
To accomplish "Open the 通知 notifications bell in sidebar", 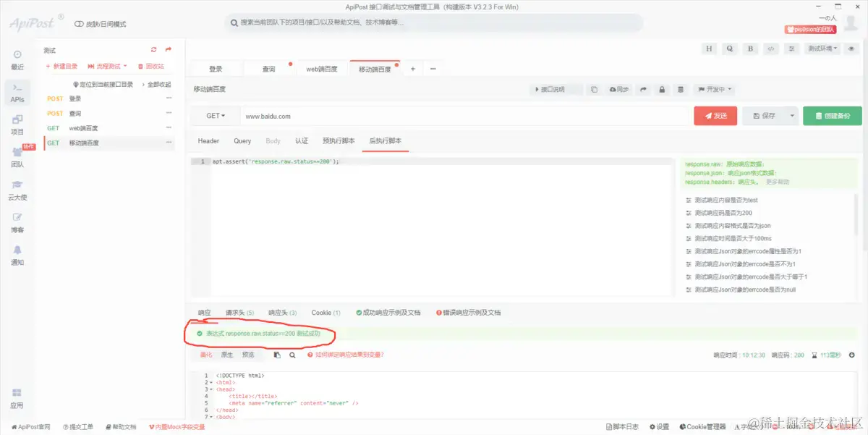I will click(x=17, y=255).
